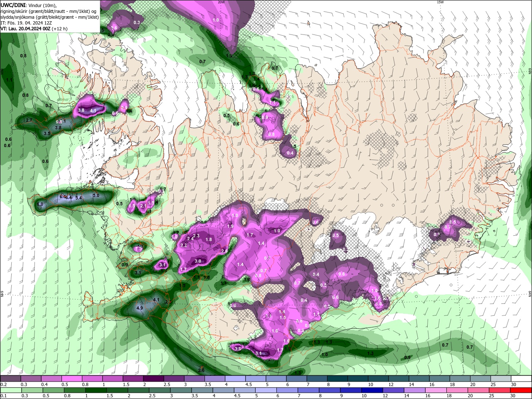
Task: Pick the bright pink swatch labeled 0.5 in the upper legend
Action: [71, 379]
